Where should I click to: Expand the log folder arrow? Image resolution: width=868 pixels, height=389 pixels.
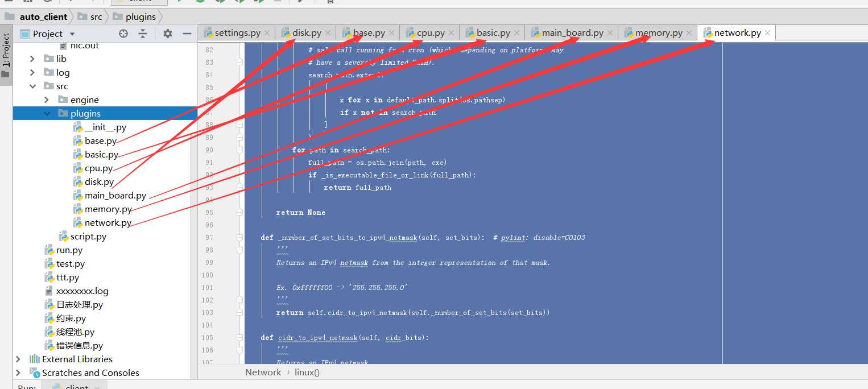(32, 72)
